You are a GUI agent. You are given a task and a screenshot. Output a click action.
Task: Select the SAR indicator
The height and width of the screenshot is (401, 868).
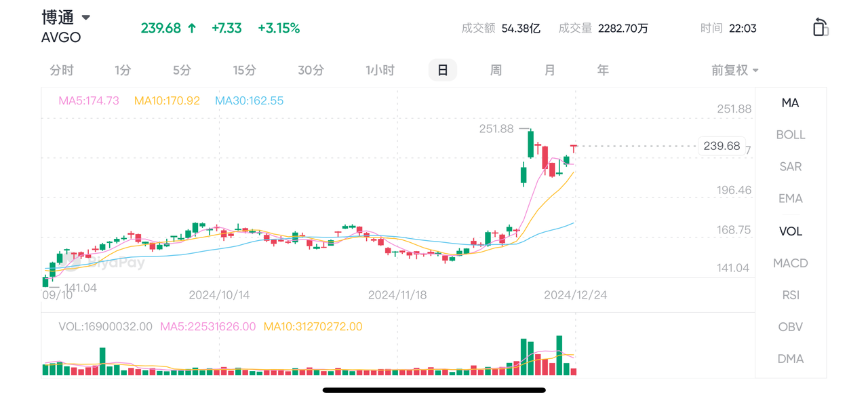click(791, 166)
